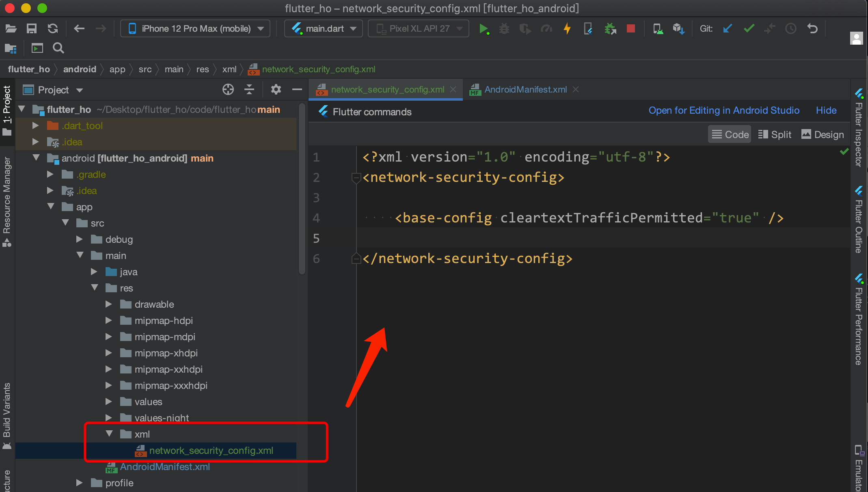Open Project panel gear settings

click(x=276, y=89)
